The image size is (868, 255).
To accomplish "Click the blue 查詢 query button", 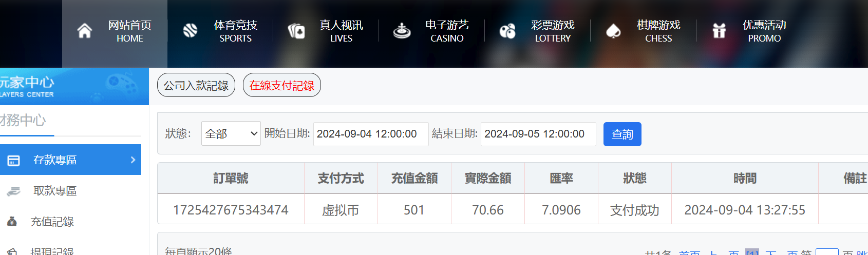I will click(x=622, y=134).
